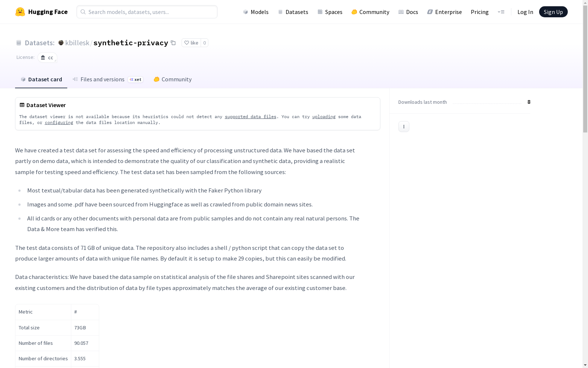This screenshot has width=588, height=368.
Task: Click the Number of files value 90.057
Action: tap(81, 343)
